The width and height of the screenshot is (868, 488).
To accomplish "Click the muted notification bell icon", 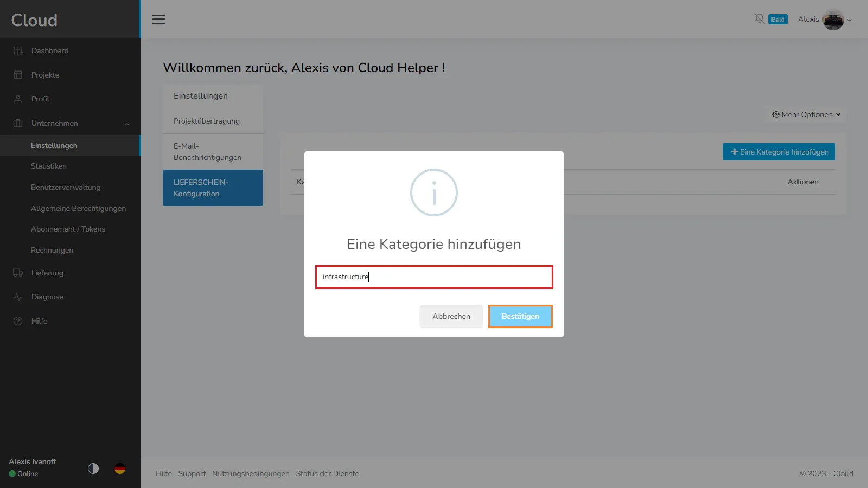I will click(759, 19).
